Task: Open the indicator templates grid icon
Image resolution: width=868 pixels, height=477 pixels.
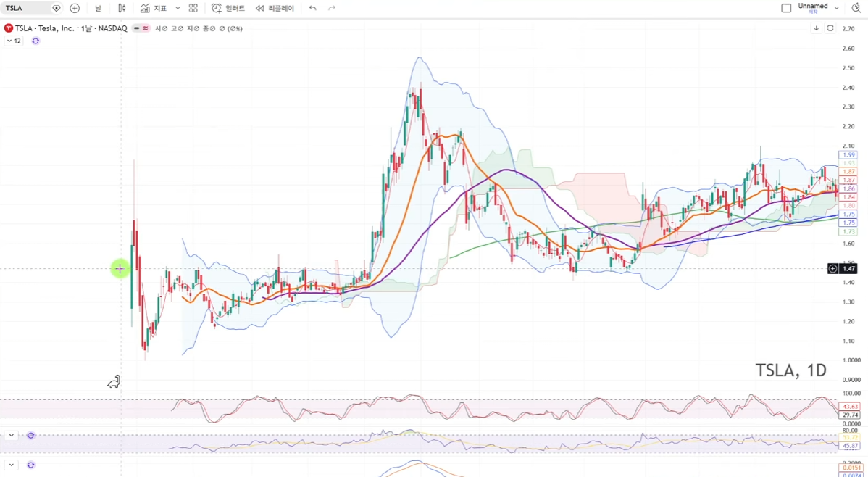Action: (x=193, y=8)
